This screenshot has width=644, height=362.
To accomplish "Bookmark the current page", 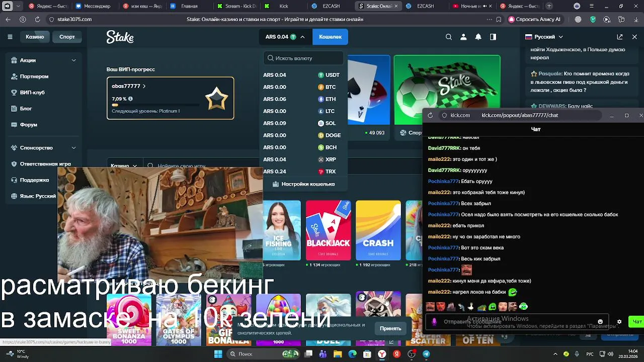I will point(499,19).
